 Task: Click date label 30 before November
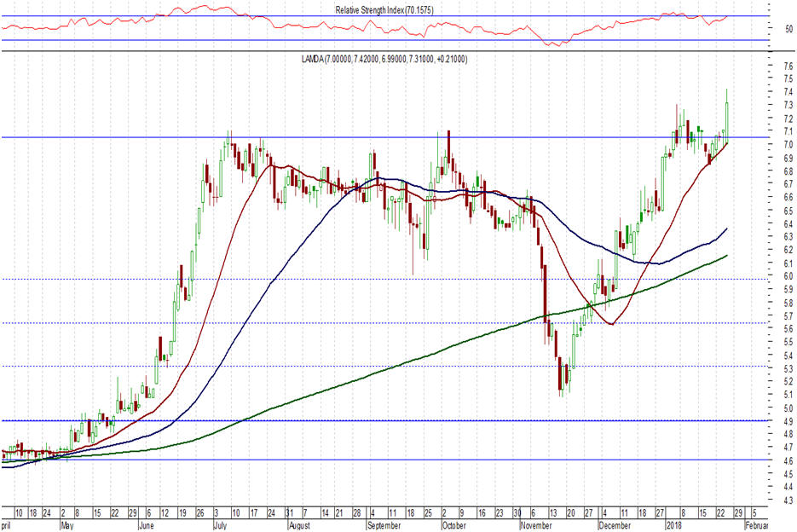point(517,512)
